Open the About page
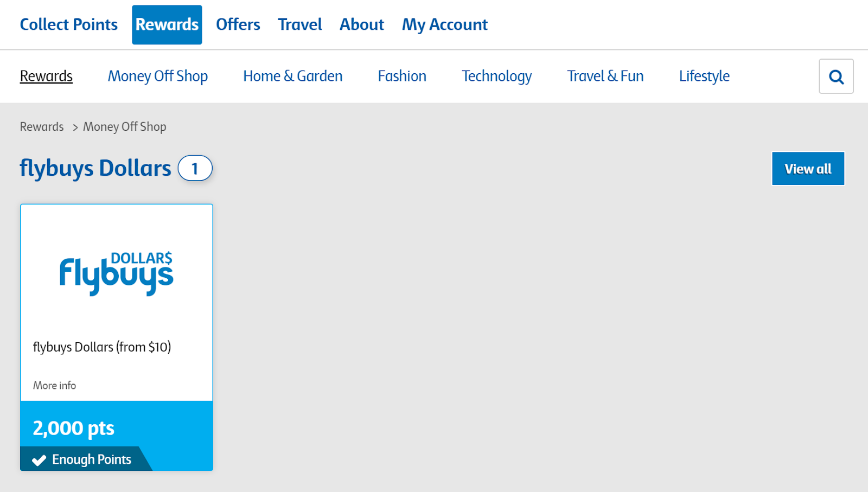 coord(361,24)
